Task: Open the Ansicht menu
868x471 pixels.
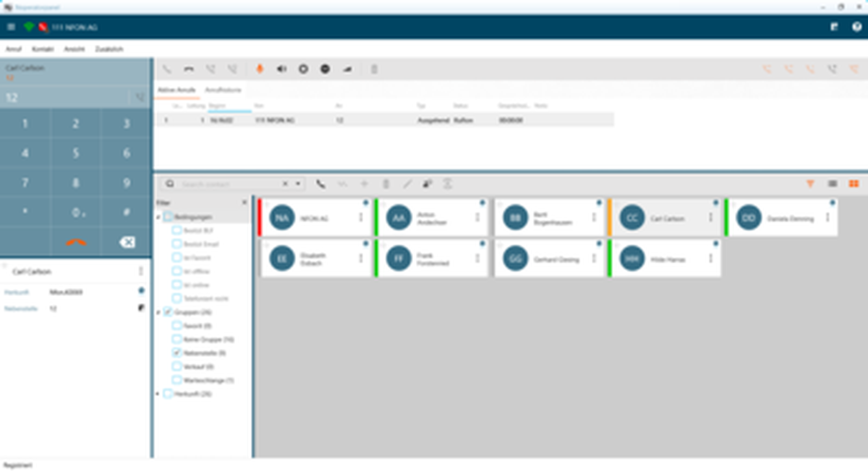Action: click(x=74, y=49)
